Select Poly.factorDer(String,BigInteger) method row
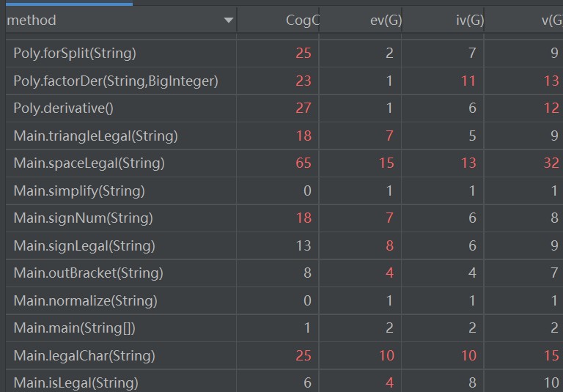563x392 pixels. [x=116, y=81]
